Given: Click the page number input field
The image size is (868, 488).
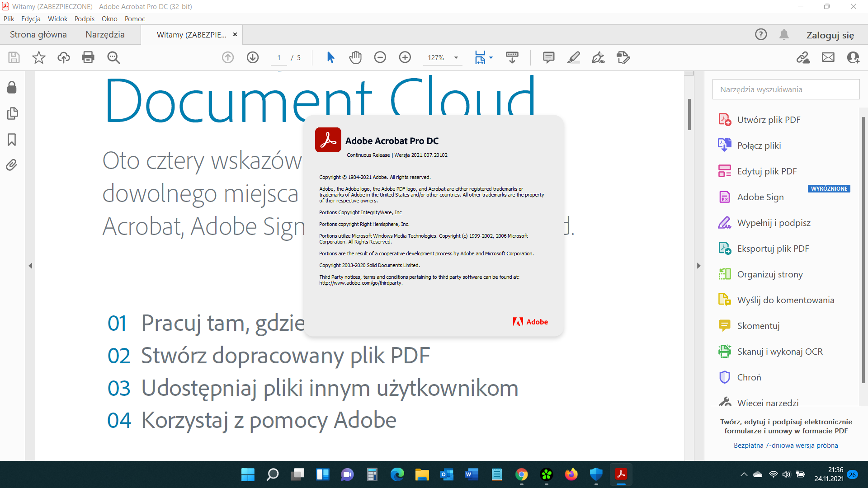Looking at the screenshot, I should point(279,57).
